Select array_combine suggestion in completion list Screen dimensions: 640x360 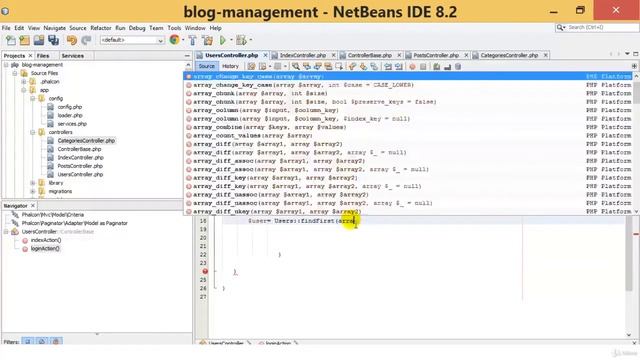click(x=409, y=127)
